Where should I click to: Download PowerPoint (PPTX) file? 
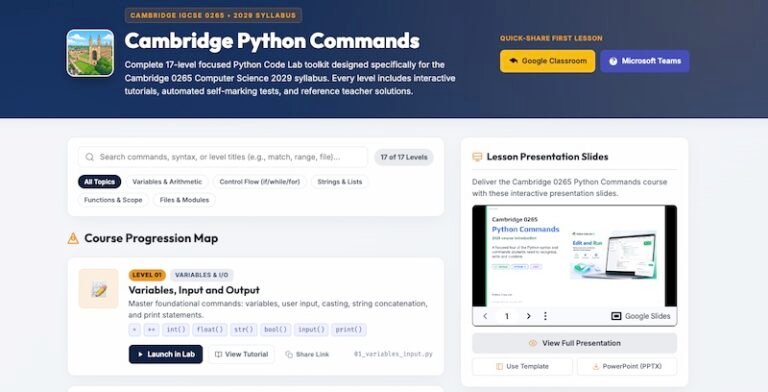coord(627,367)
